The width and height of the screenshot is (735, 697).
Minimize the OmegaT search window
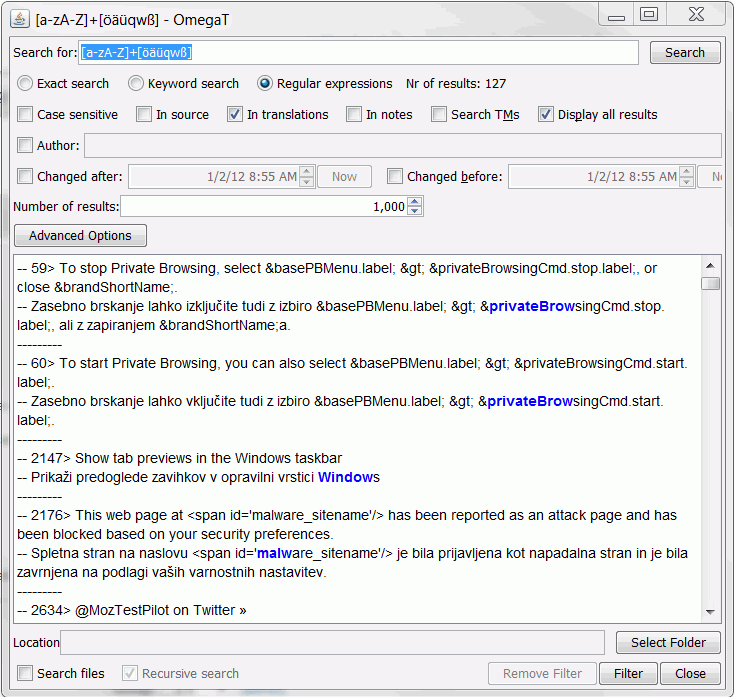[616, 15]
